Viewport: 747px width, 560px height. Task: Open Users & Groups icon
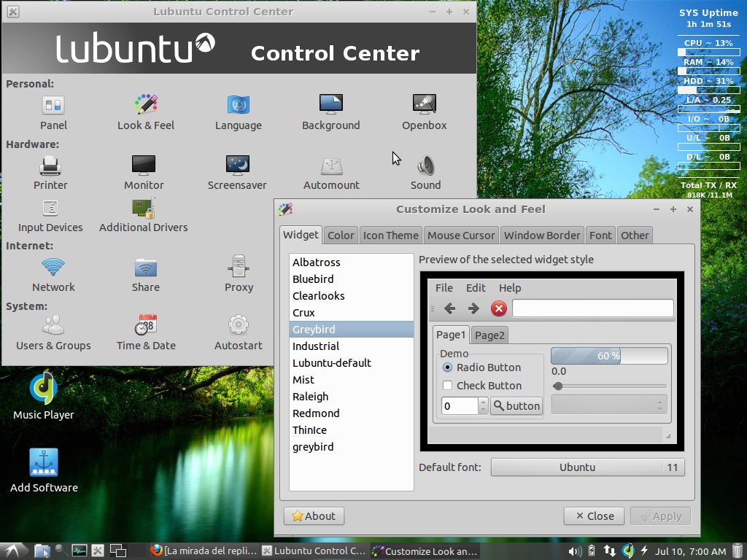point(53,325)
